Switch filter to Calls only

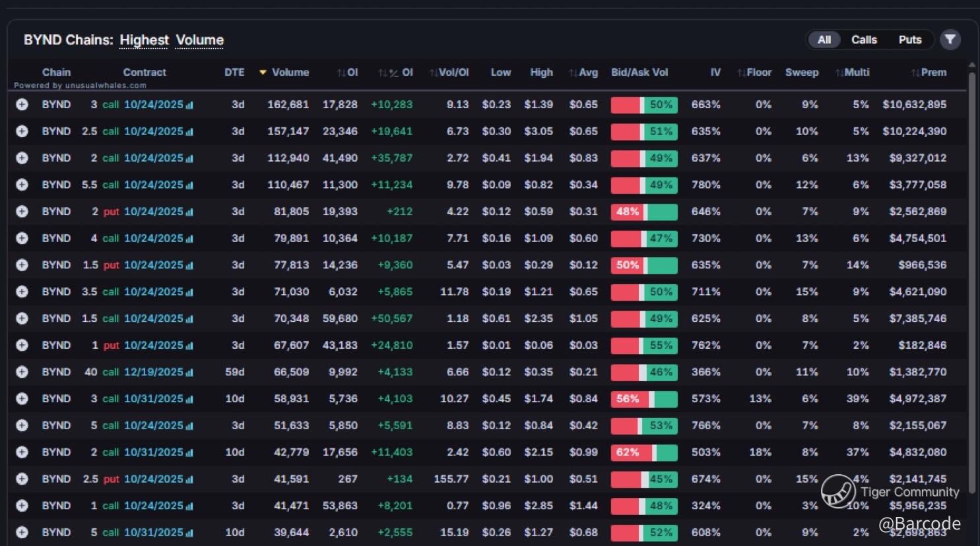pyautogui.click(x=864, y=40)
